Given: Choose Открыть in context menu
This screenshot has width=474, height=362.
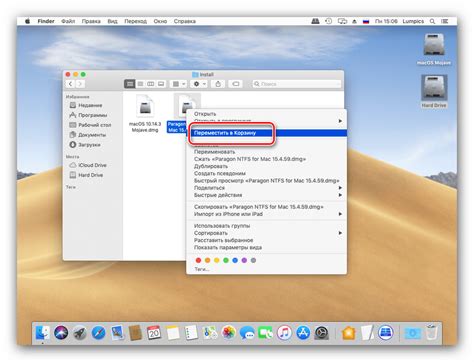Looking at the screenshot, I should point(266,114).
